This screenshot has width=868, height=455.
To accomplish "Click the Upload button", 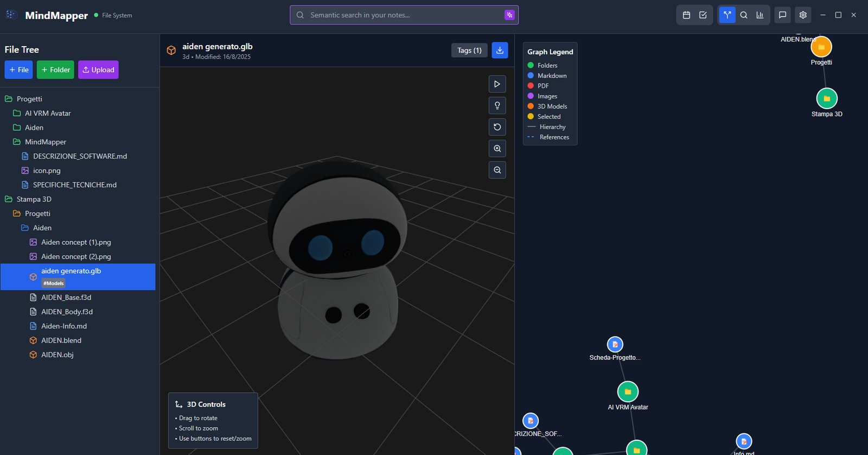I will coord(98,70).
